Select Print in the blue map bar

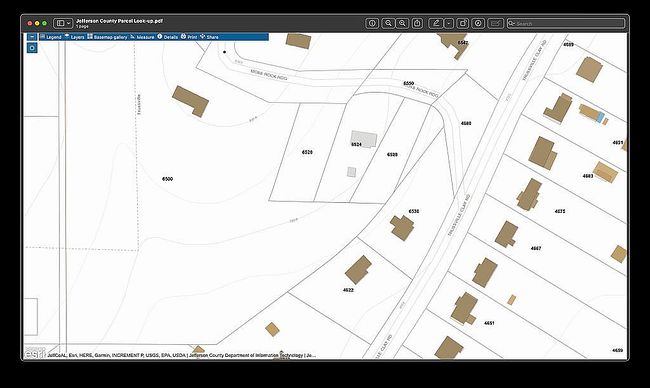point(189,37)
